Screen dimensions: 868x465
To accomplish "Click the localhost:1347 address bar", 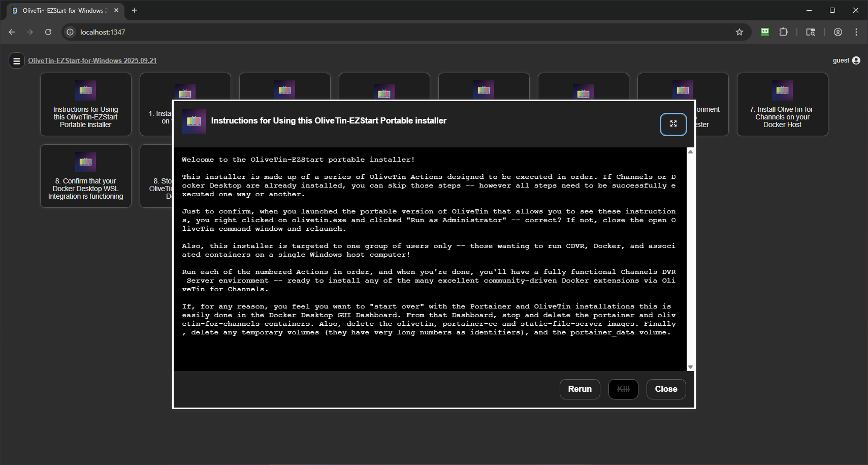I will 356,32.
